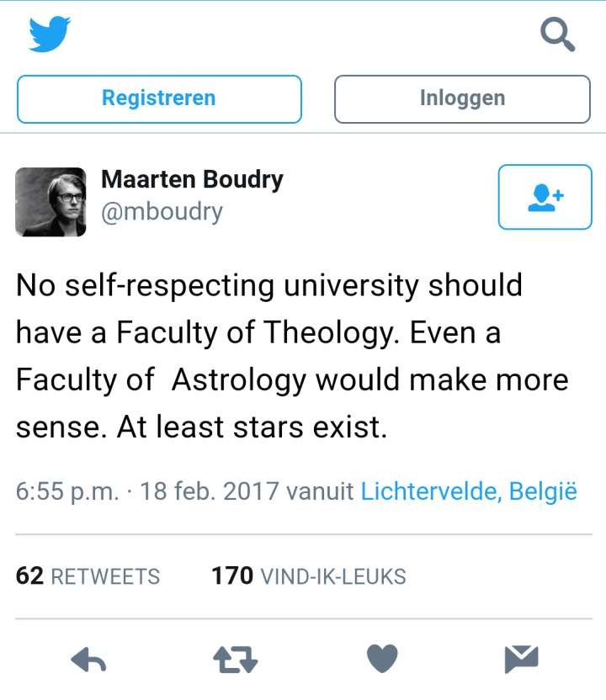Retweet this tweet
606x700 pixels.
235,660
